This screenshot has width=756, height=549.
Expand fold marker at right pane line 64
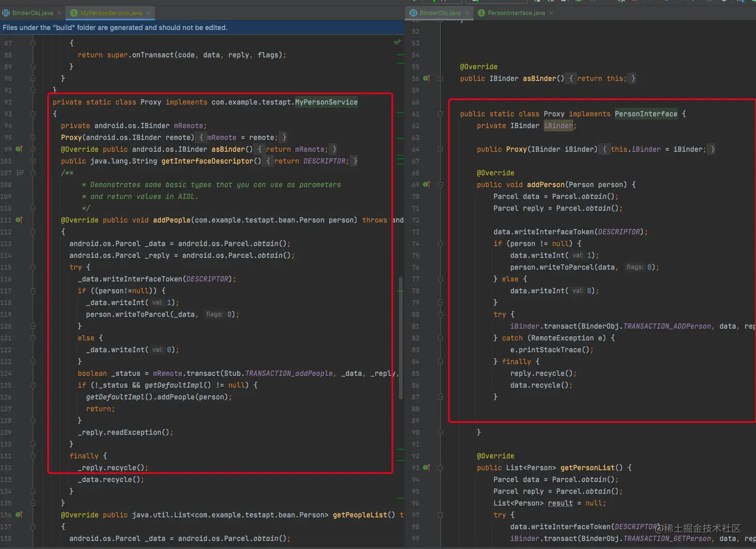[x=440, y=149]
